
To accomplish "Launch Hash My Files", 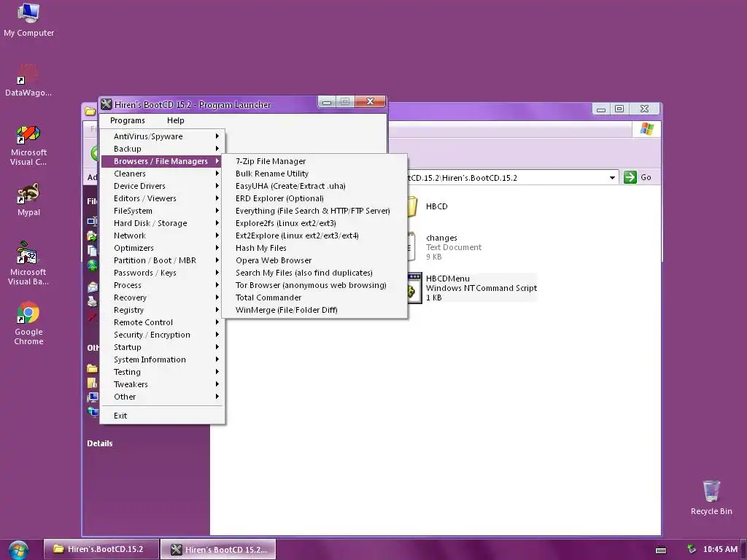I will coord(314,248).
